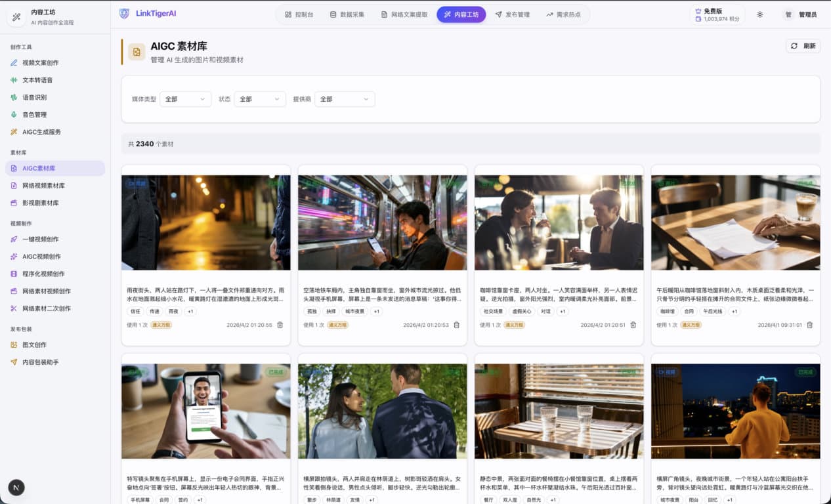Viewport: 831px width, 504px height.
Task: Open 网络视频素材库 in sidebar
Action: pyautogui.click(x=43, y=186)
